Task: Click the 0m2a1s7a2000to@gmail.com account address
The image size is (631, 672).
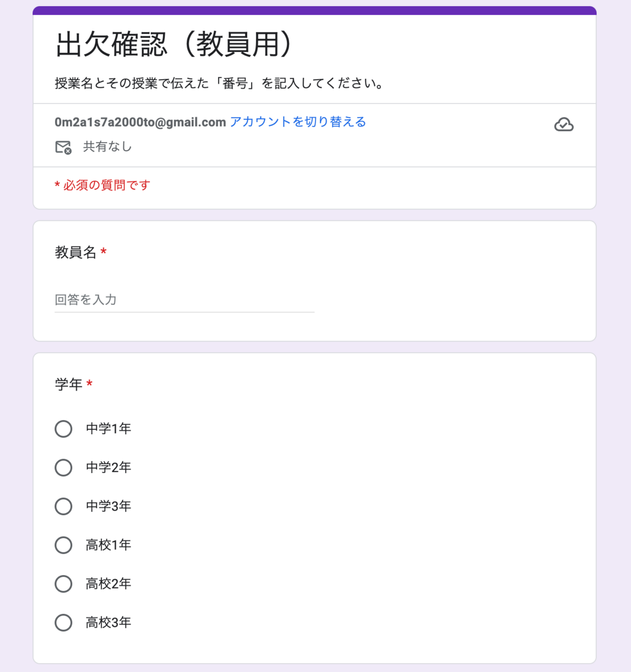Action: (140, 122)
